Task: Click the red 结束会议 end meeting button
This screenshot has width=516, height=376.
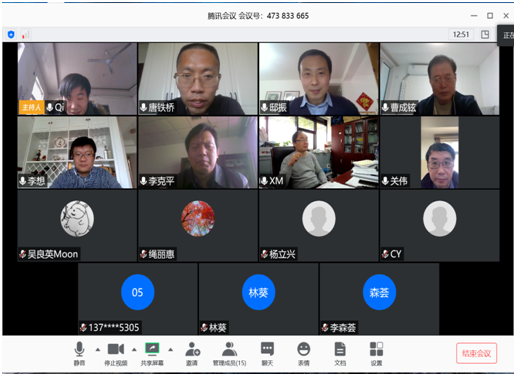Action: [476, 353]
